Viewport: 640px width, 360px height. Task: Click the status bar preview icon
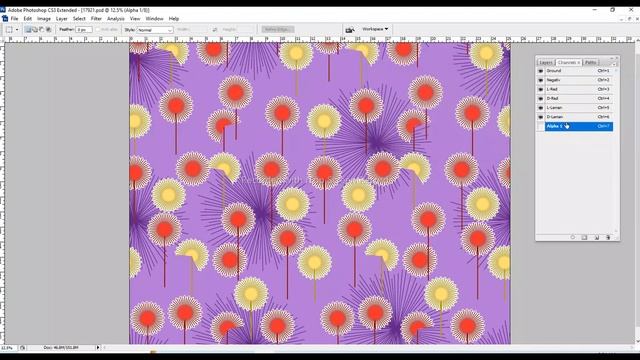[22, 348]
